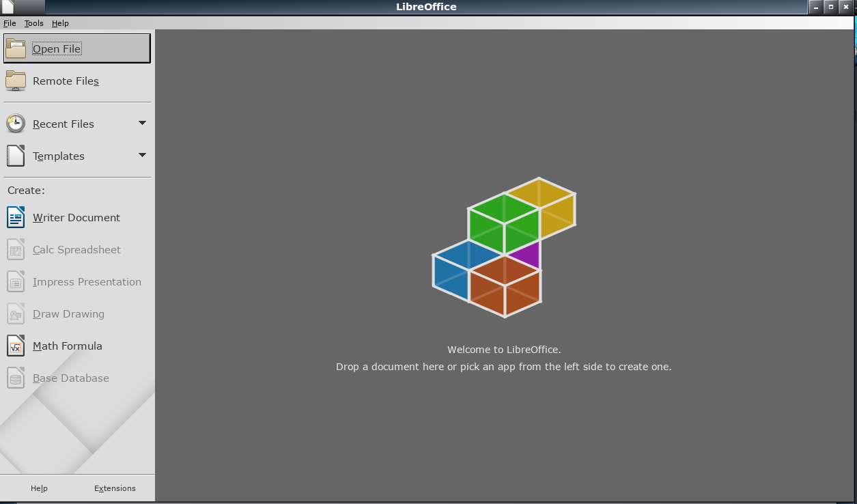Select the Impress Presentation label

[x=87, y=282]
